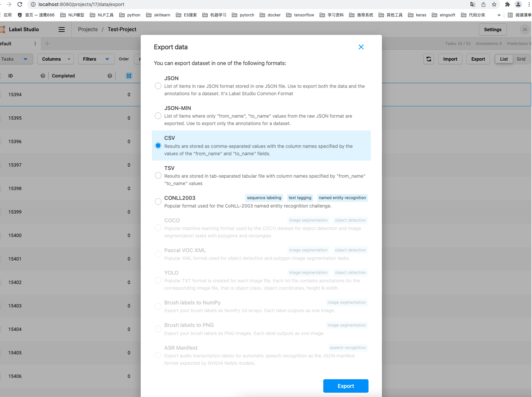Click the ID column header
This screenshot has height=397, width=532.
point(10,76)
